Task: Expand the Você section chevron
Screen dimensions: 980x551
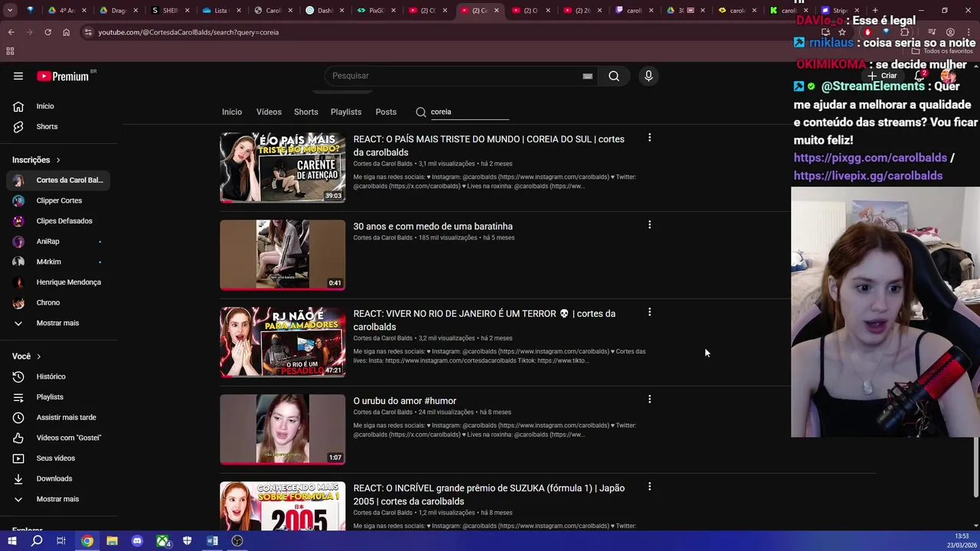Action: click(x=38, y=357)
